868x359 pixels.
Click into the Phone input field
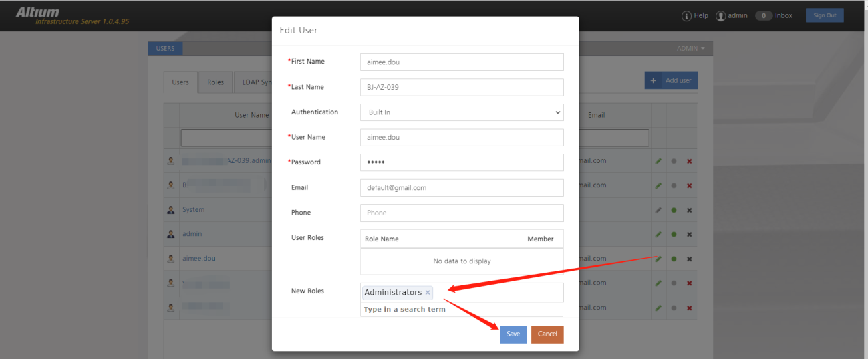coord(462,213)
